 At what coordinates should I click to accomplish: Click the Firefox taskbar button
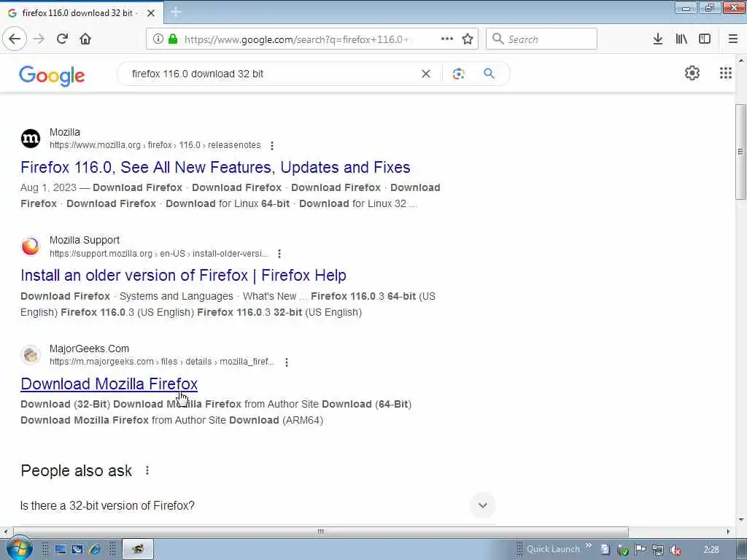click(x=138, y=549)
